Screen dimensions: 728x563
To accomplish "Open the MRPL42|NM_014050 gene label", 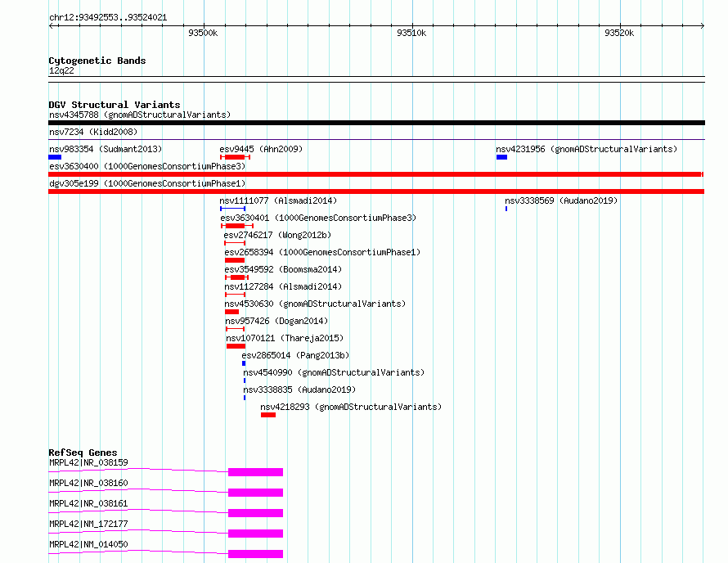I will pyautogui.click(x=88, y=544).
